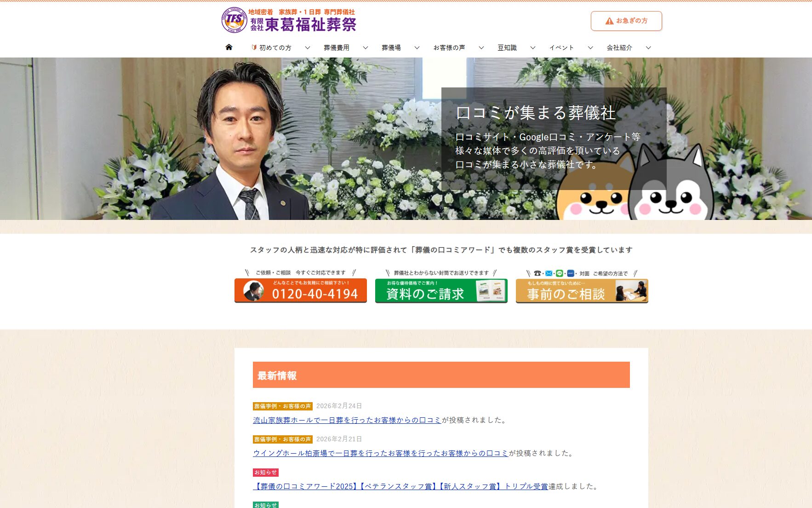This screenshot has height=508, width=812.
Task: Click the telephone icon above 事前のご相談
Action: pyautogui.click(x=538, y=273)
